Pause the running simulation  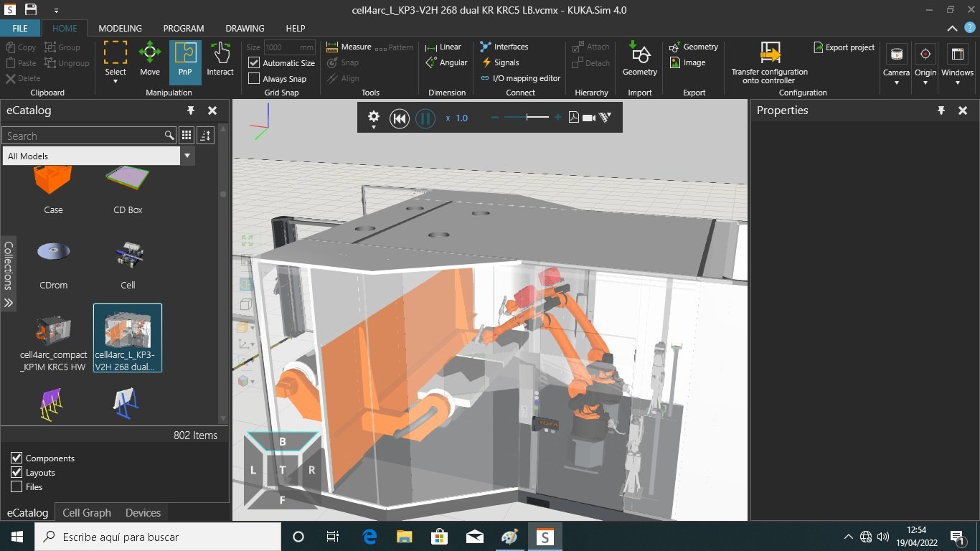click(425, 118)
